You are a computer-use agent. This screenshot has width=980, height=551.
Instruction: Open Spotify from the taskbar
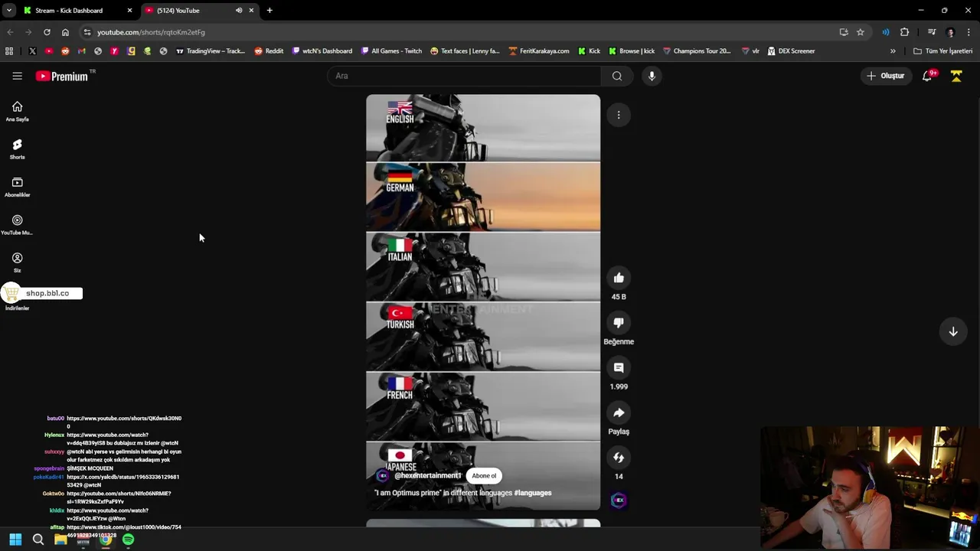[x=128, y=540]
